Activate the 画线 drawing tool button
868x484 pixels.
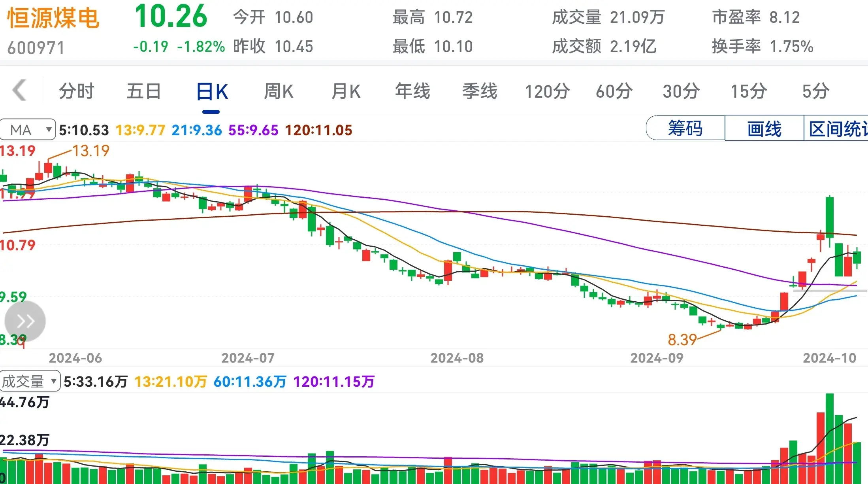(x=764, y=128)
